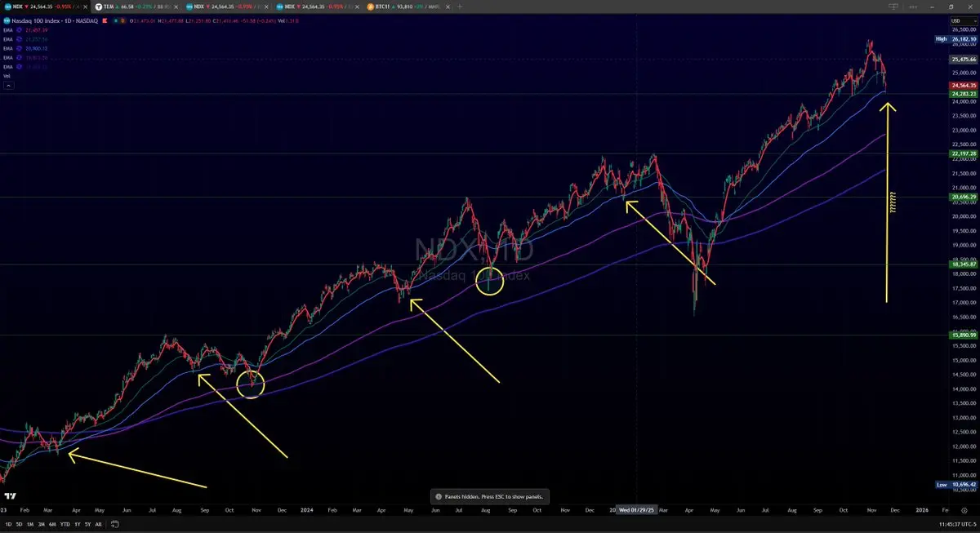Set range to 3M

42,524
